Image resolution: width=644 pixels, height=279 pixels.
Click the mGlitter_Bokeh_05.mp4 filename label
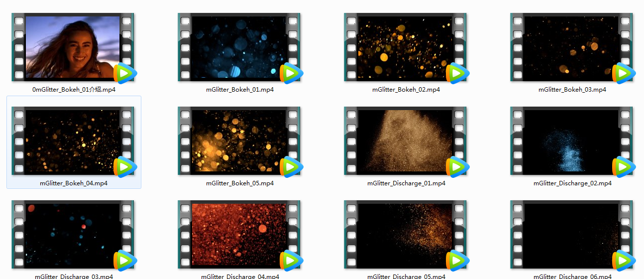pyautogui.click(x=240, y=183)
